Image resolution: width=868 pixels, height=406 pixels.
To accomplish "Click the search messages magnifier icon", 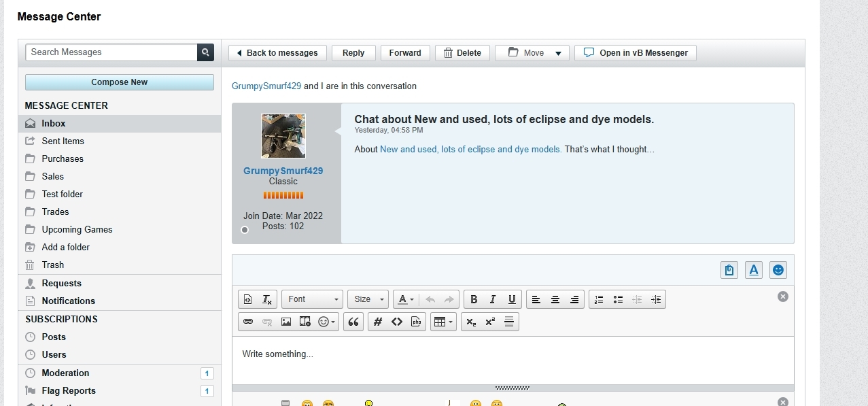I will (x=206, y=52).
